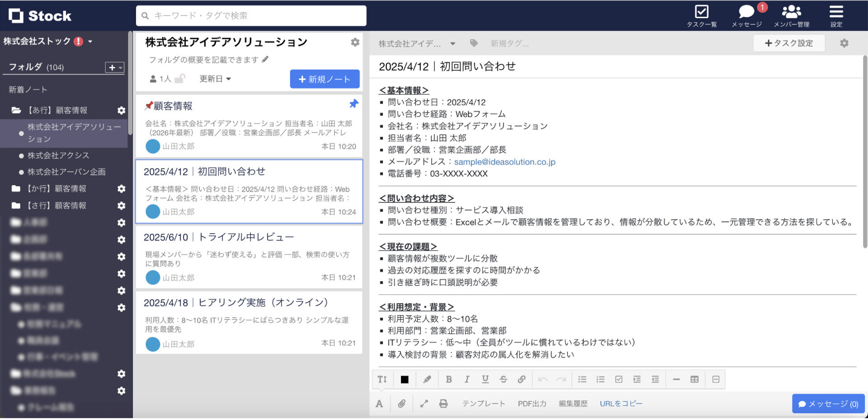Open タスク一覧 from the top navigation
The image size is (868, 419).
[702, 15]
